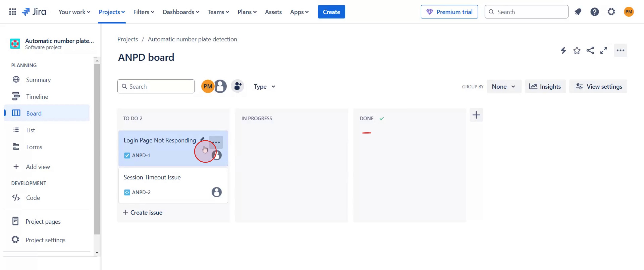Expand the Projects menu
The height and width of the screenshot is (270, 644).
click(x=111, y=12)
